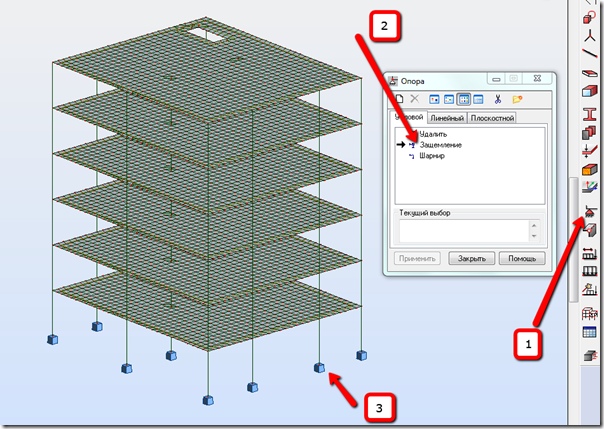The height and width of the screenshot is (429, 604).
Task: Select Удалить in the support list
Action: pos(433,134)
